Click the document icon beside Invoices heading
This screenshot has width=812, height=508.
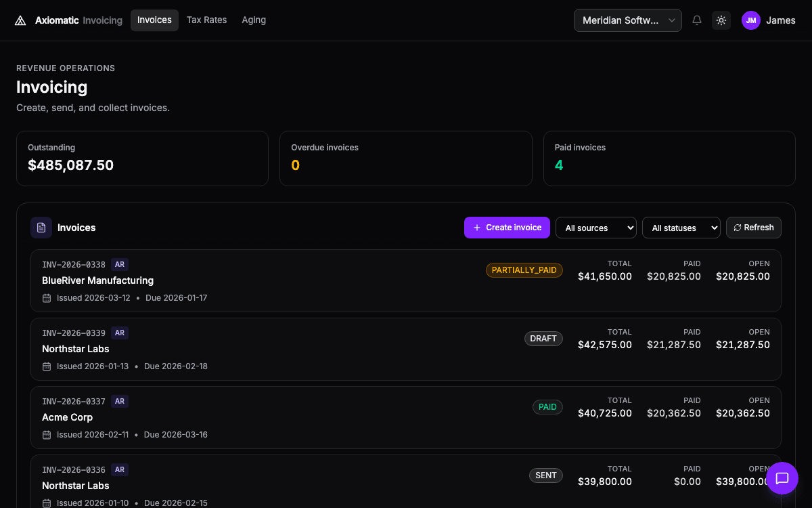pyautogui.click(x=41, y=228)
